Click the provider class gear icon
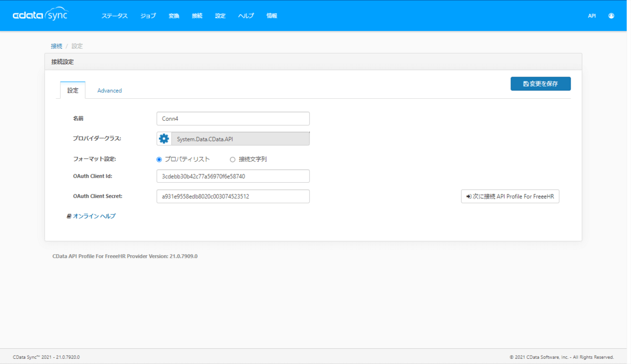 point(164,139)
